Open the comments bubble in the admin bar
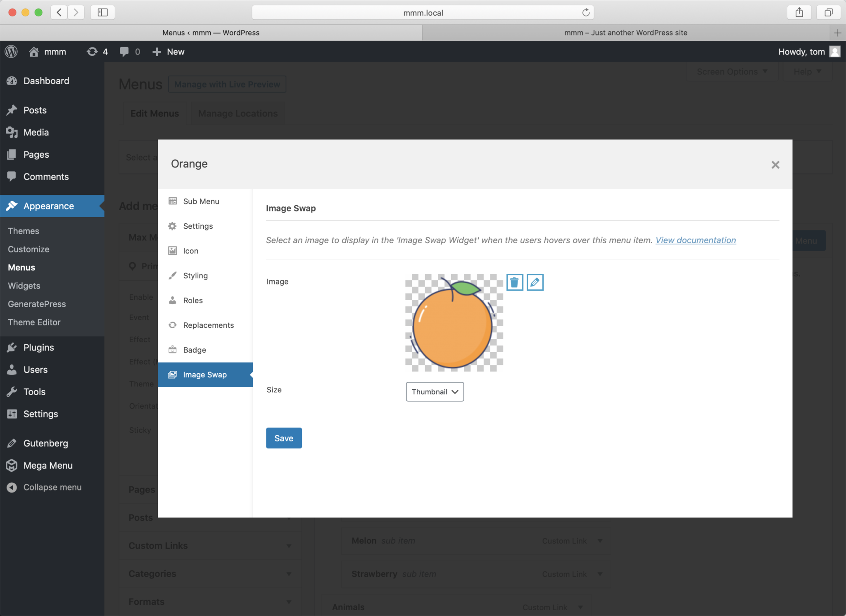This screenshot has height=616, width=846. coord(124,52)
